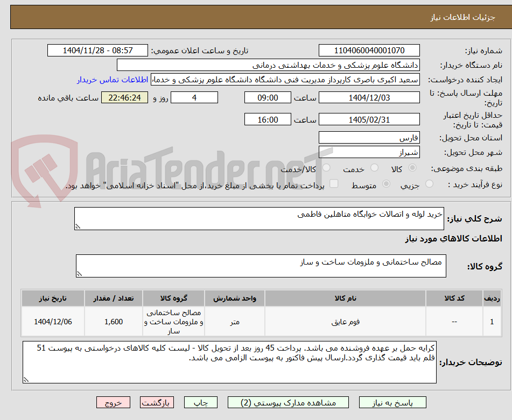512x420 pixels.
Task: Click the resize handle of گروه کالا textarea
Action: click(79, 274)
